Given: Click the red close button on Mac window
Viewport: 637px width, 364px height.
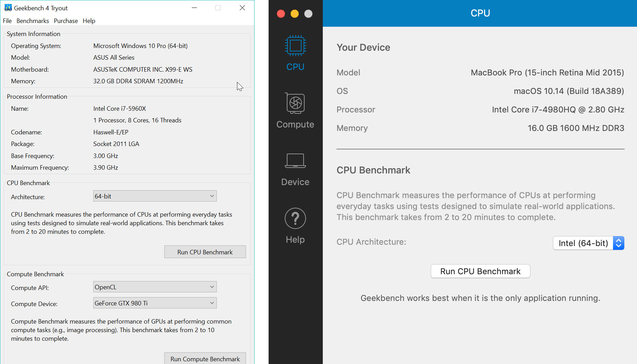Looking at the screenshot, I should [281, 14].
